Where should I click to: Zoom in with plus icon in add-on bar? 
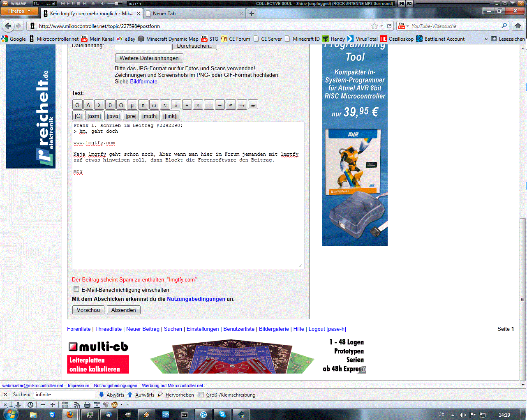click(52, 405)
